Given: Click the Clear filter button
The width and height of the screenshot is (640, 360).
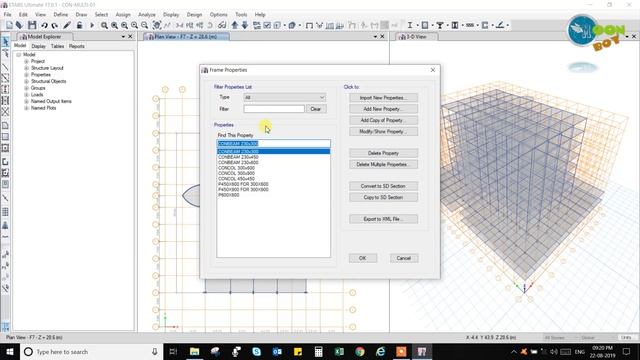Looking at the screenshot, I should coord(316,109).
